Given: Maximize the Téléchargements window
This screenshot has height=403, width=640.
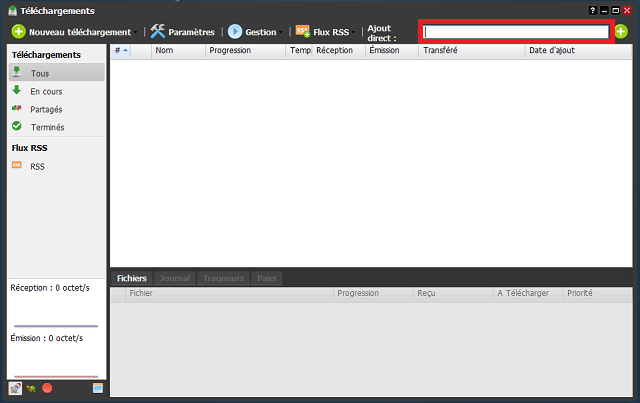Looking at the screenshot, I should 616,11.
